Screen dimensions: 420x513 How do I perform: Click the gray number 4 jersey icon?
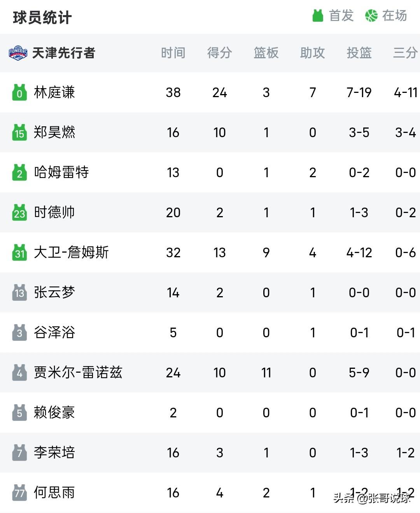pyautogui.click(x=19, y=373)
